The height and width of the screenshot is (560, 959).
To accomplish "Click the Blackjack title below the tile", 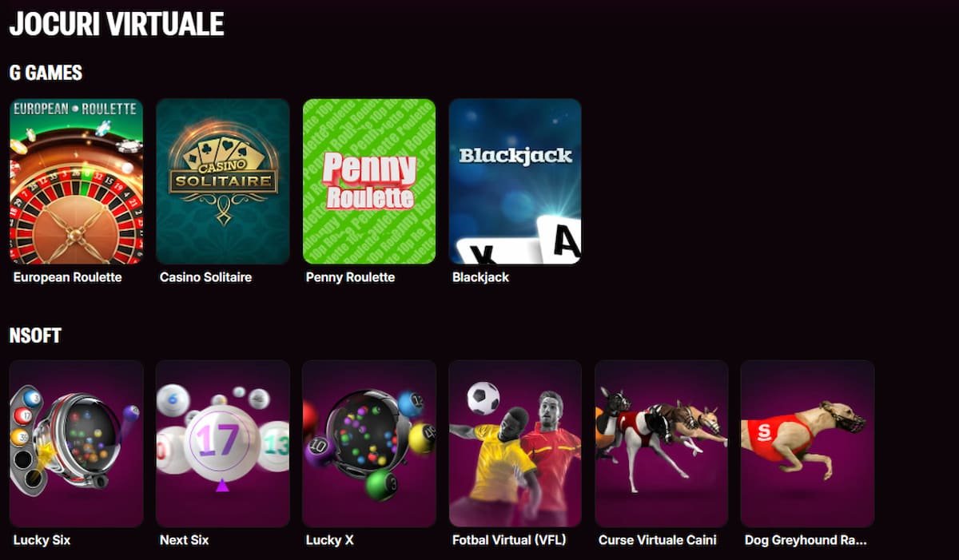I will coord(480,277).
